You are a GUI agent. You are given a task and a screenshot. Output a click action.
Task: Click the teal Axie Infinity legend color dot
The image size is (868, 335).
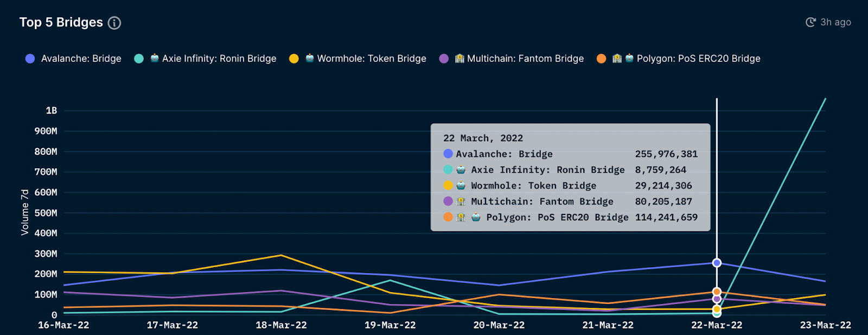(x=139, y=59)
